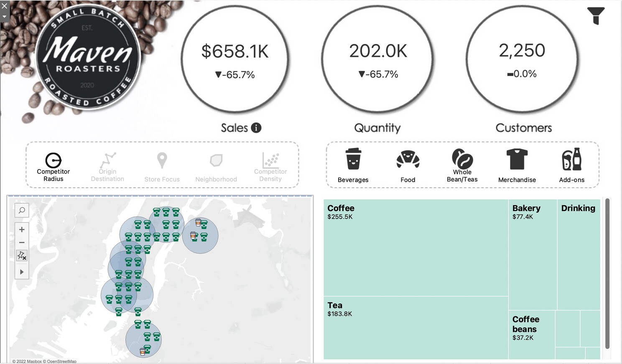Select the Food croissant icon
The width and height of the screenshot is (622, 364).
tap(408, 159)
